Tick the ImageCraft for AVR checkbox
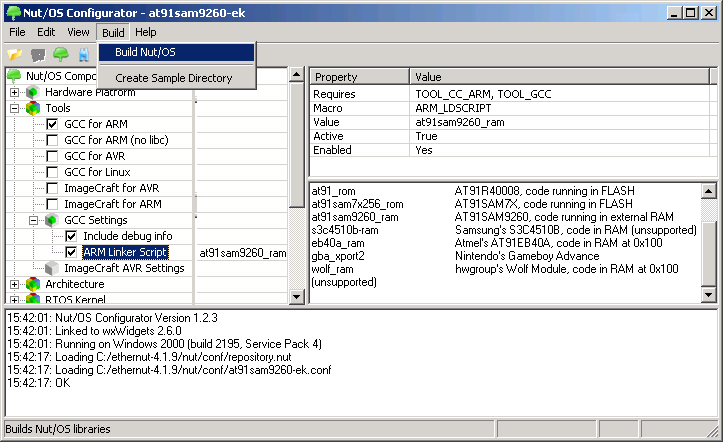This screenshot has height=442, width=723. tap(52, 189)
